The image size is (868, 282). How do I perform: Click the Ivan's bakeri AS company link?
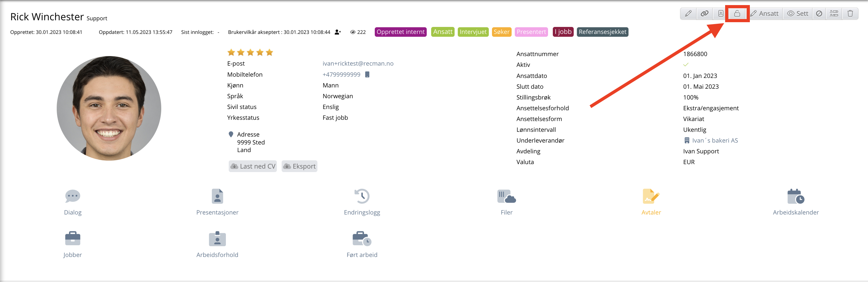715,140
